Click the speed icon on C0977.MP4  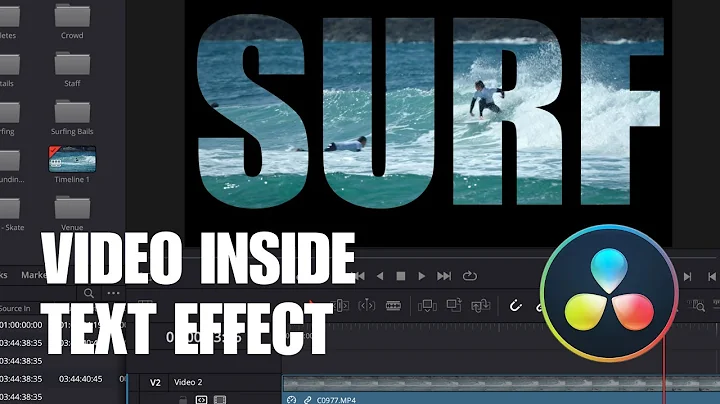pyautogui.click(x=292, y=400)
